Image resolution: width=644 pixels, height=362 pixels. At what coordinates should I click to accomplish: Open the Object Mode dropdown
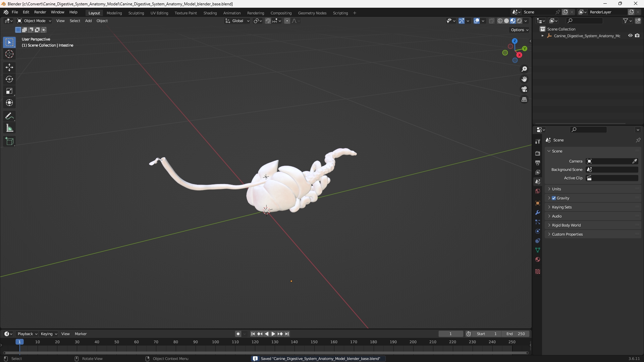(x=34, y=21)
